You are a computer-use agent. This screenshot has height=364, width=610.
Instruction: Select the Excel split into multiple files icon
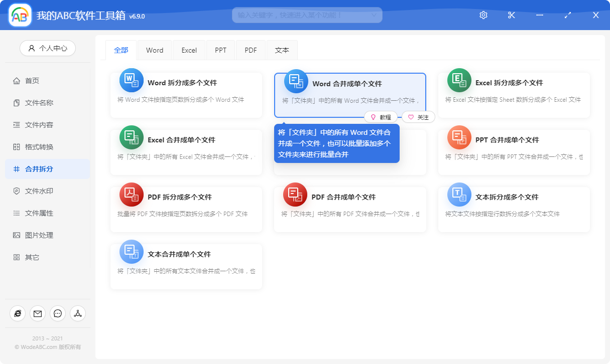point(459,80)
